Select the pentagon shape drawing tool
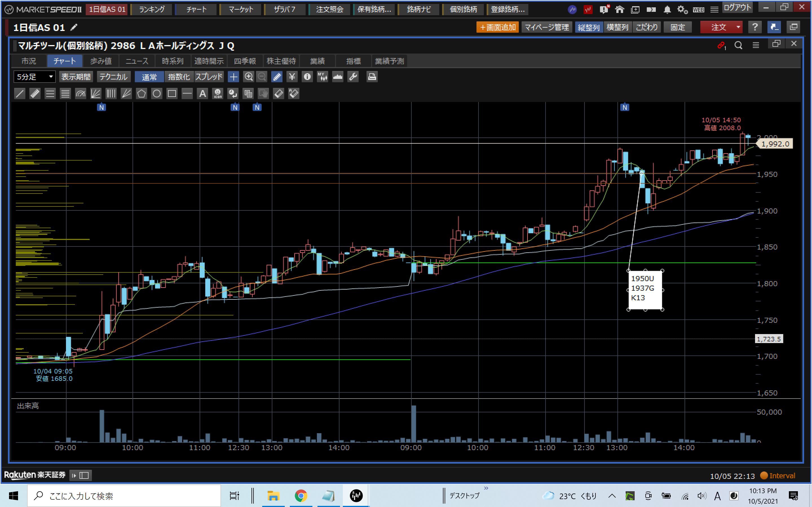812x507 pixels. 141,94
